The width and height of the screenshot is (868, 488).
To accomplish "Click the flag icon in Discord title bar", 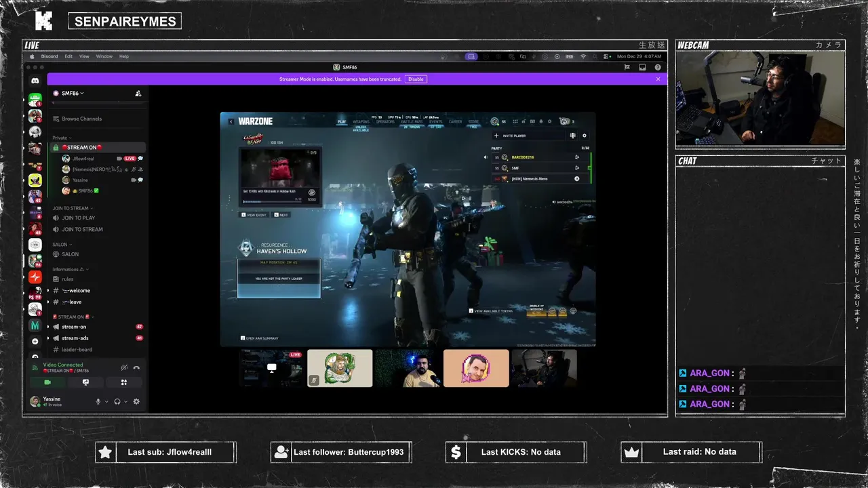I will (627, 67).
